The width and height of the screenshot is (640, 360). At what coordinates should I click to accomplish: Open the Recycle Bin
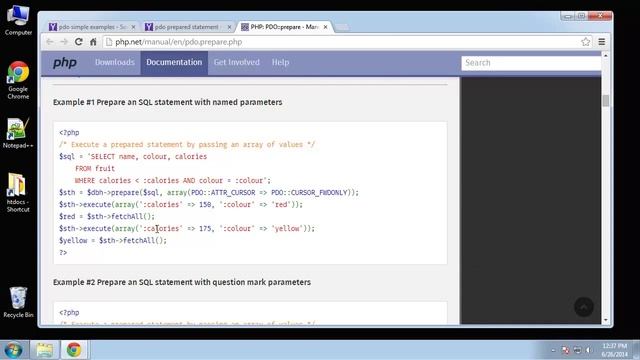point(18,302)
